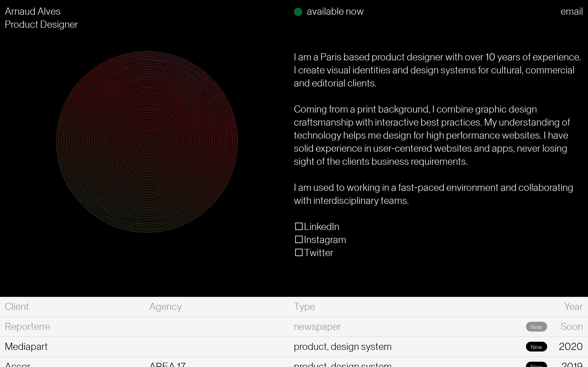This screenshot has width=588, height=367.
Task: Click the Arnaud Alves name heading
Action: coord(32,11)
